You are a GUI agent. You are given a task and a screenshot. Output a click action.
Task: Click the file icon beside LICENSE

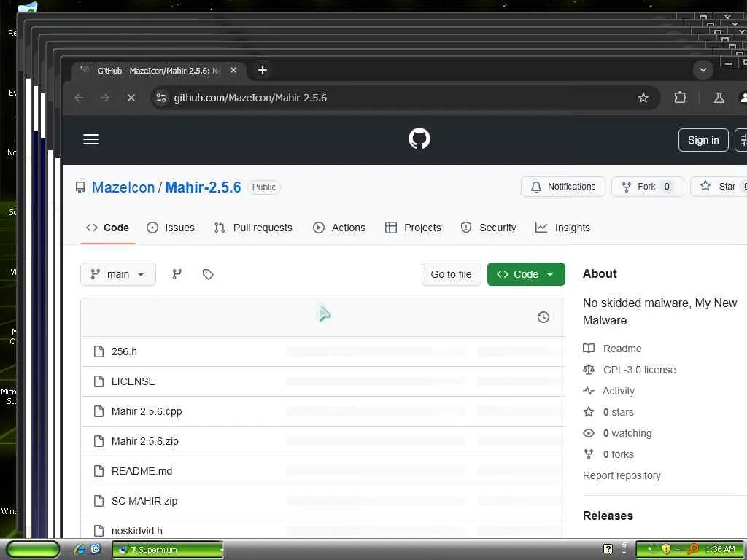pos(98,381)
